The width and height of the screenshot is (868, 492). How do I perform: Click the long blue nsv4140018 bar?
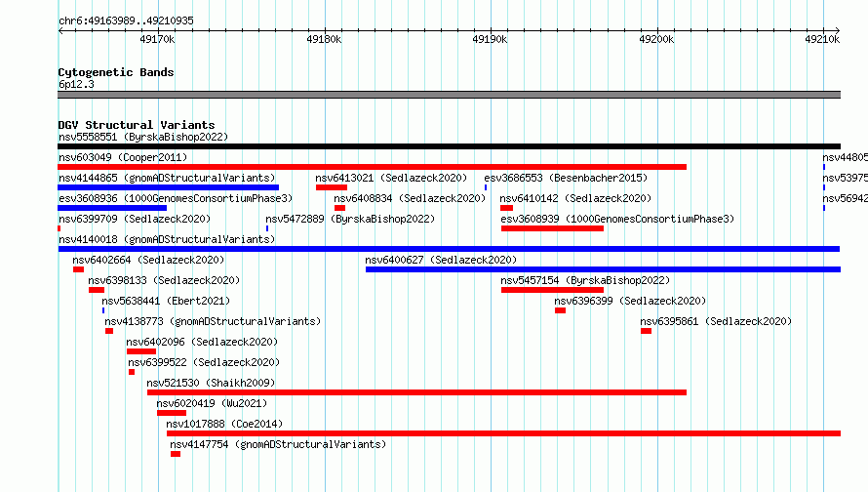(449, 249)
